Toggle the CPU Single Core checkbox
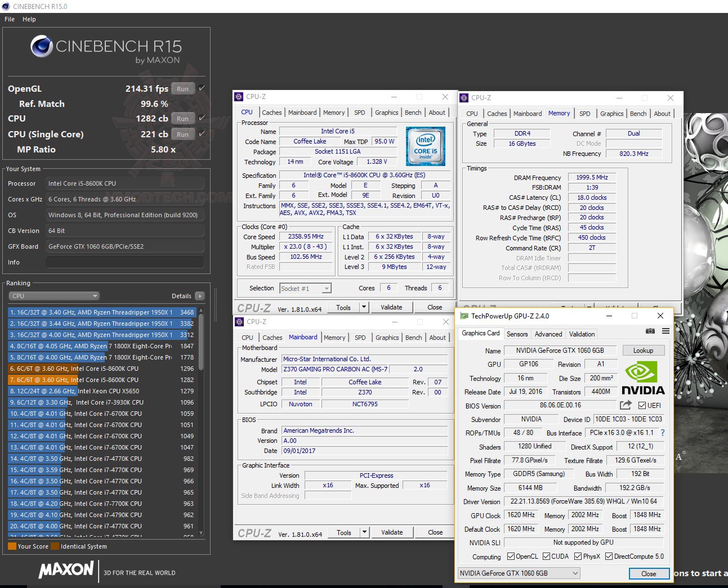The height and width of the screenshot is (588, 728). (x=202, y=134)
